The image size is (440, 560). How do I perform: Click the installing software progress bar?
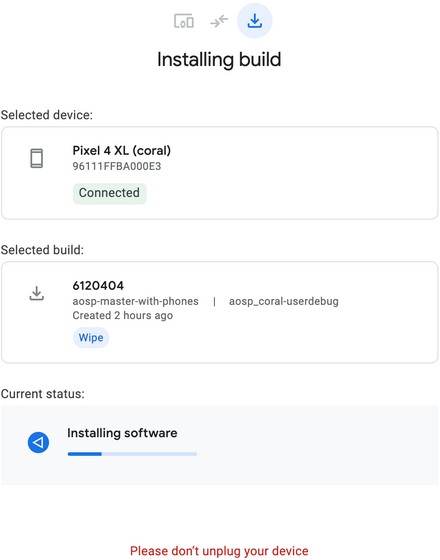click(132, 454)
